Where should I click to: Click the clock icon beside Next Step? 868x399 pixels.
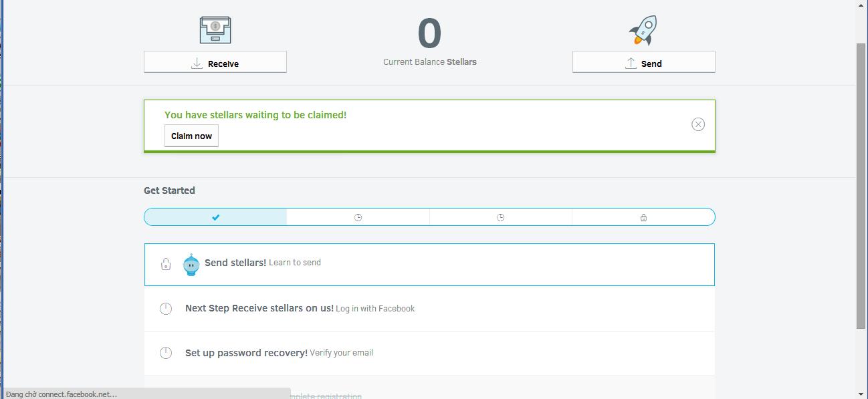tap(166, 308)
